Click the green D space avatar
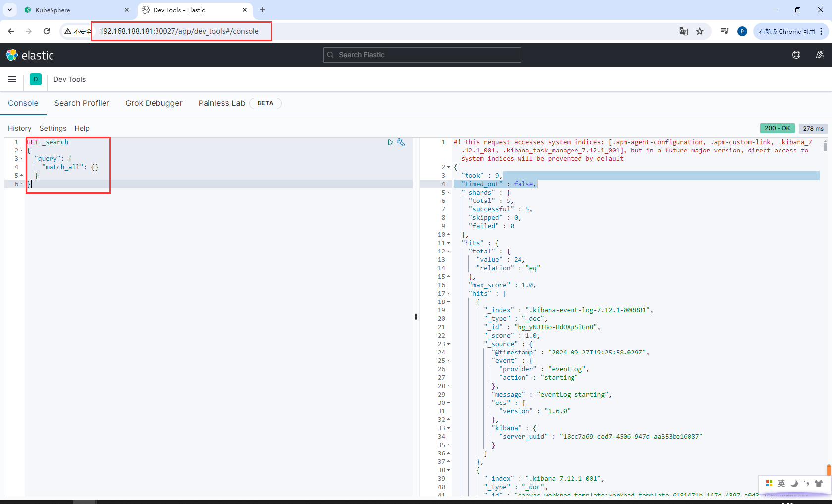The image size is (832, 504). [x=36, y=79]
